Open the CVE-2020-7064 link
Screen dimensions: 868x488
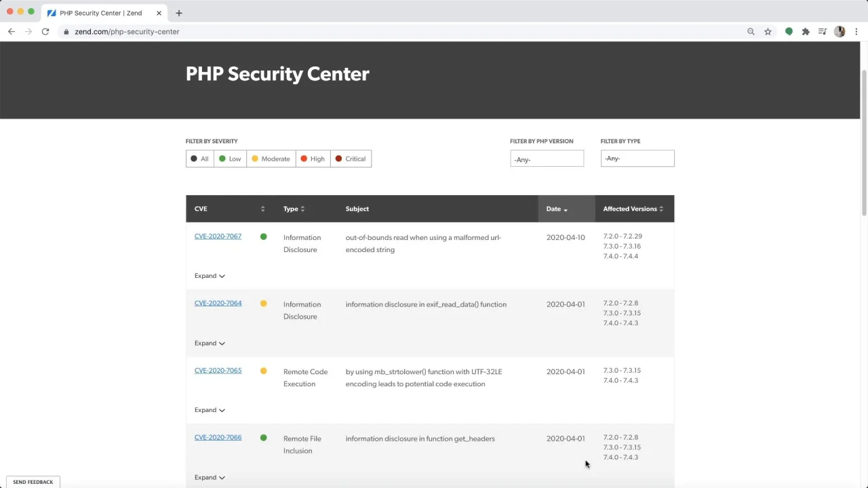pyautogui.click(x=218, y=303)
